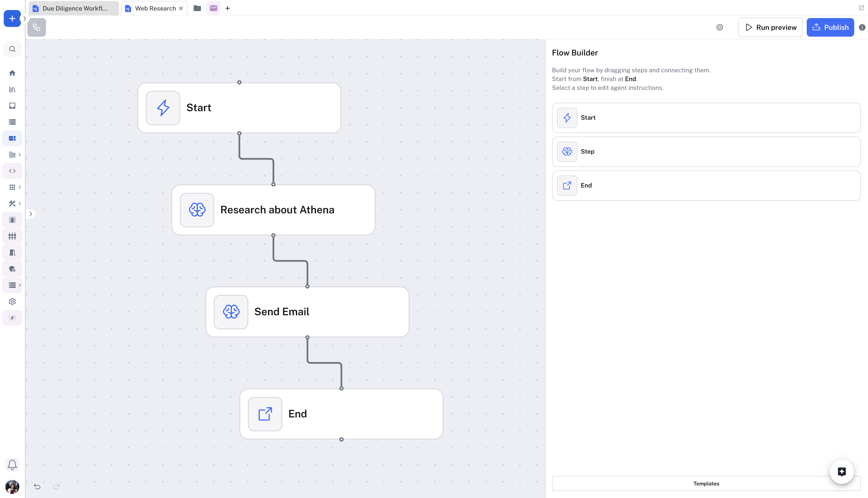Image resolution: width=868 pixels, height=498 pixels.
Task: Expand the collapsed left panel arrow
Action: pos(30,214)
